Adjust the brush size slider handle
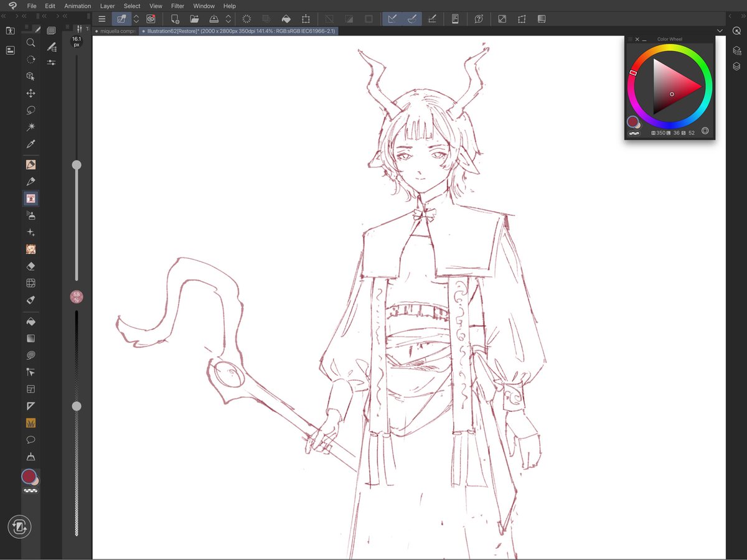The height and width of the screenshot is (560, 747). pyautogui.click(x=77, y=165)
